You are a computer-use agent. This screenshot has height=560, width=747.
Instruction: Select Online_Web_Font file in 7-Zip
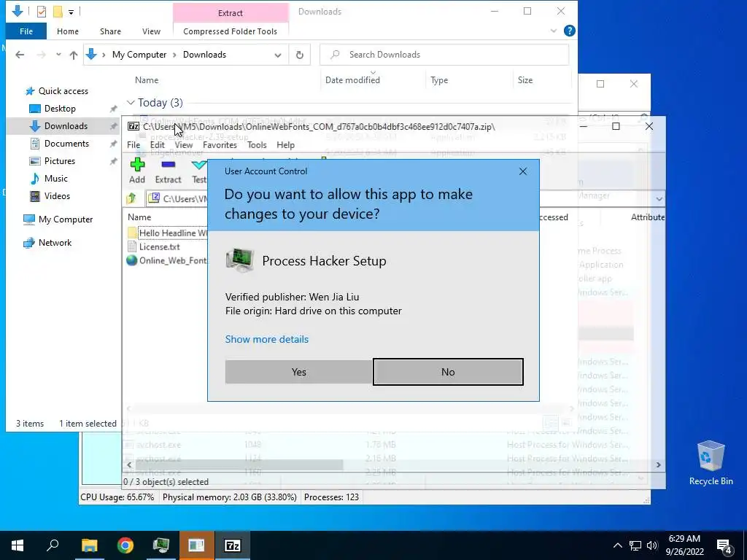tap(167, 260)
